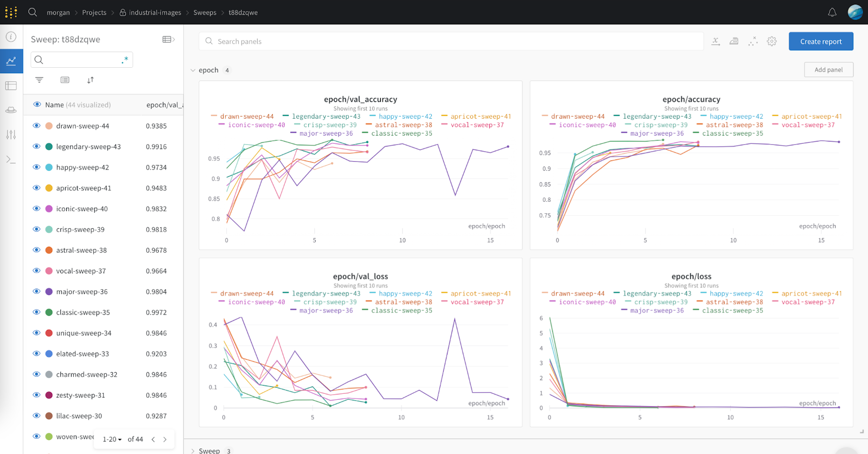This screenshot has height=454, width=868.
Task: Go to Projects breadcrumb
Action: click(x=94, y=12)
